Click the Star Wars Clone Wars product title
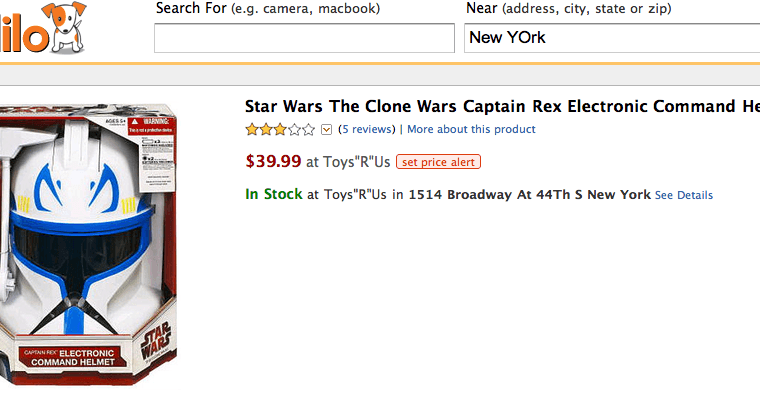Screen dimensions: 760x398 [x=502, y=106]
